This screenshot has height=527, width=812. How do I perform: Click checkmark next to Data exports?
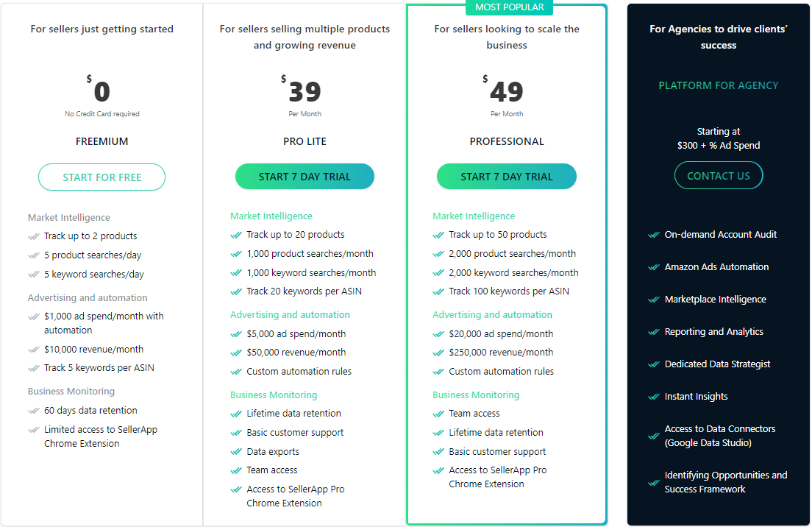[x=236, y=452]
